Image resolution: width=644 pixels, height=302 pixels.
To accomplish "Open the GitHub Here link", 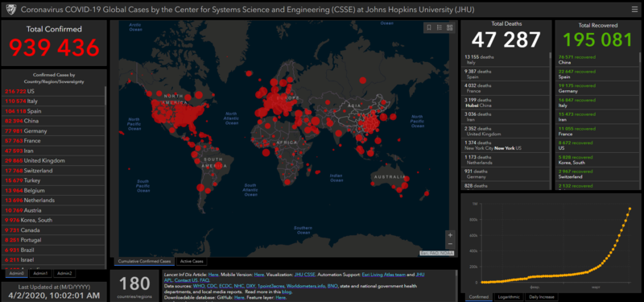I will (239, 297).
